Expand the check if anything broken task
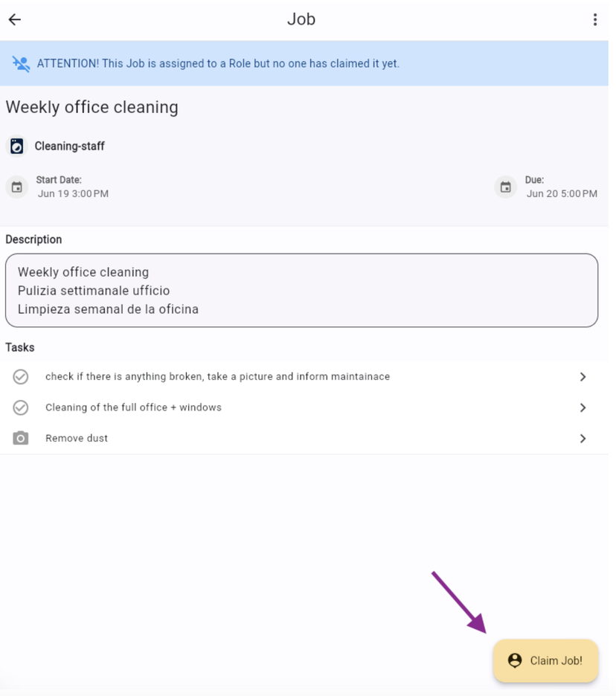The width and height of the screenshot is (616, 696). pyautogui.click(x=583, y=377)
